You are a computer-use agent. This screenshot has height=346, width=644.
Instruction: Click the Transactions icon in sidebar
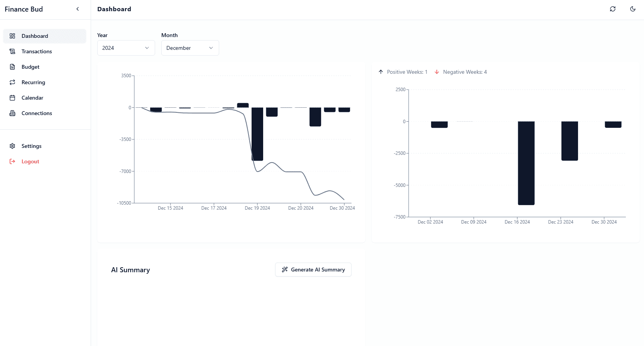click(12, 51)
